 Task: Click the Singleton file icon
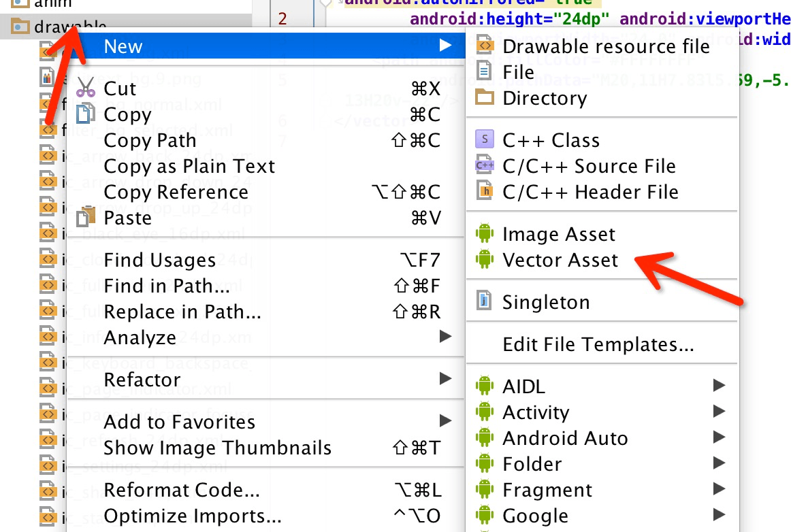484,301
